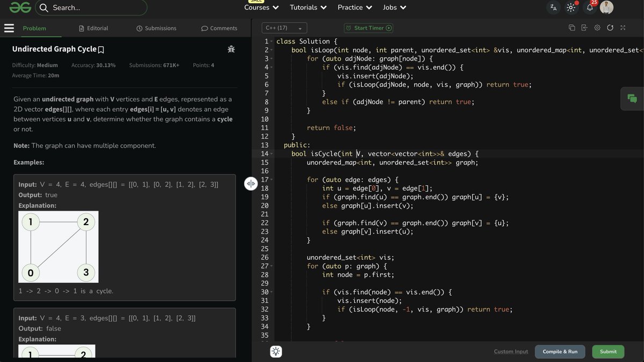Click the Start Timer button

pos(369,28)
